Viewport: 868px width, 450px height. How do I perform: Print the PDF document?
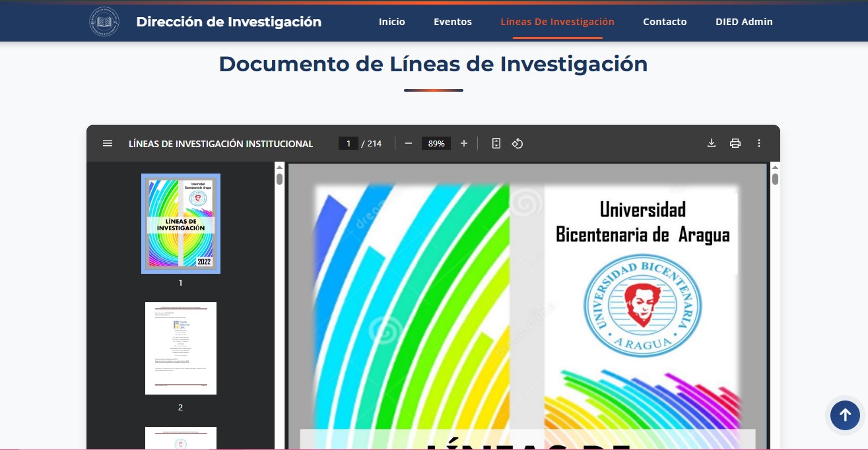point(735,143)
